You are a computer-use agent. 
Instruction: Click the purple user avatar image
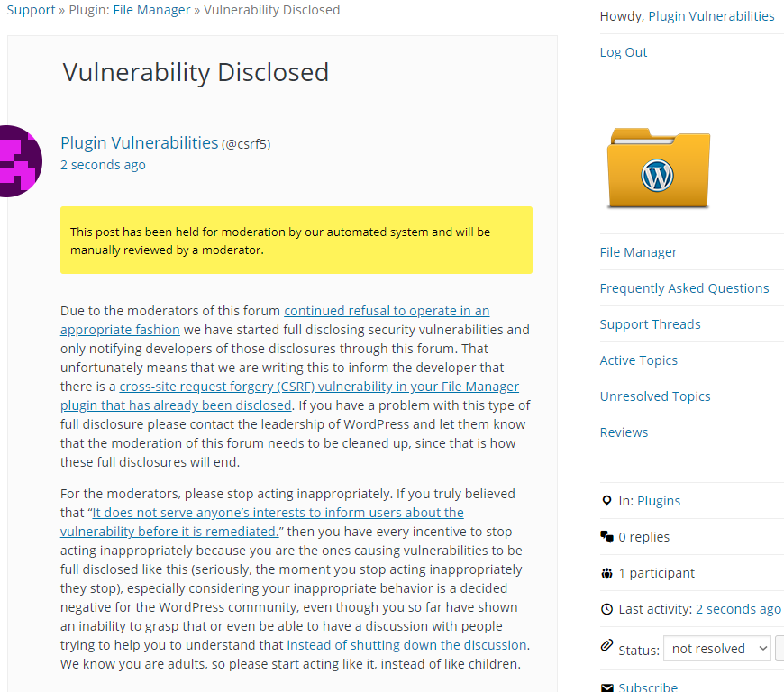[x=20, y=161]
